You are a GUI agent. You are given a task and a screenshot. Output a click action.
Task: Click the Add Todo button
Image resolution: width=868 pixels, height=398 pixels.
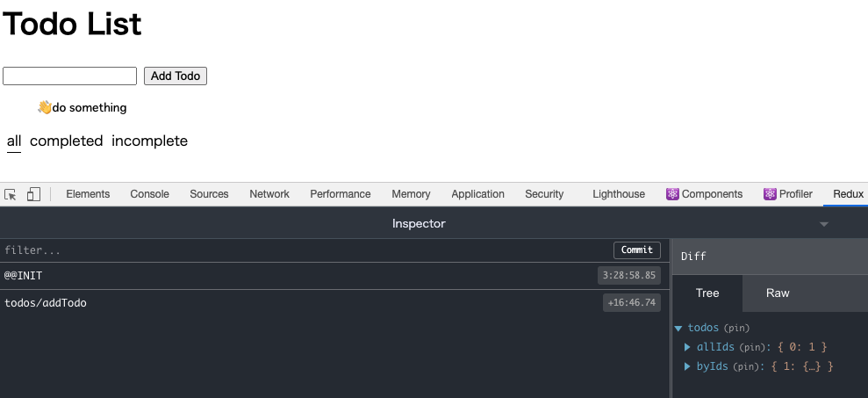(x=176, y=76)
